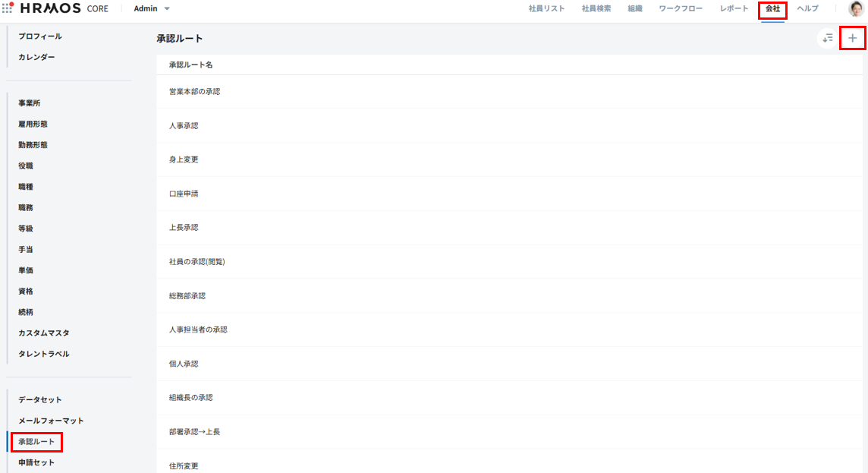This screenshot has width=868, height=473.
Task: Open メールフォーマット in the sidebar
Action: [51, 421]
